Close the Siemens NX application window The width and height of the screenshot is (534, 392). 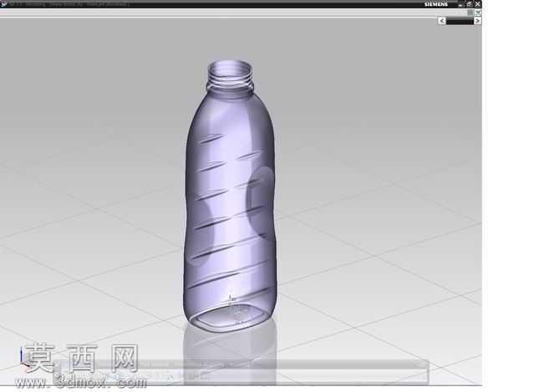(478, 4)
